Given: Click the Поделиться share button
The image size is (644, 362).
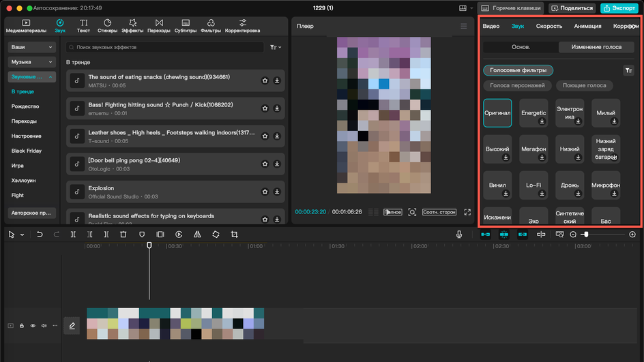Looking at the screenshot, I should [572, 8].
